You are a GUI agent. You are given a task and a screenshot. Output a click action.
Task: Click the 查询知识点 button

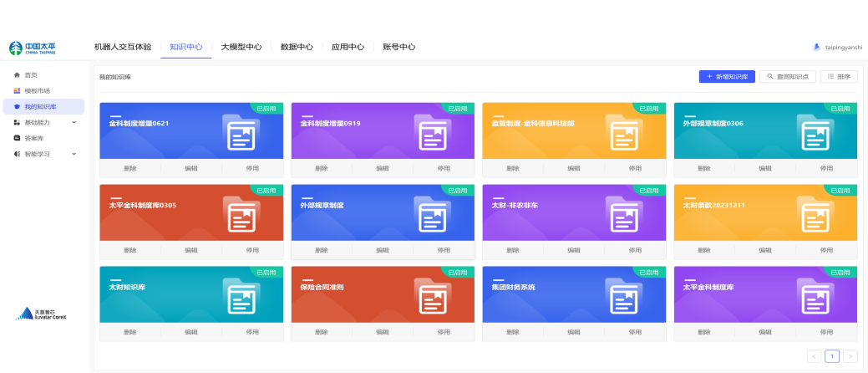[788, 76]
